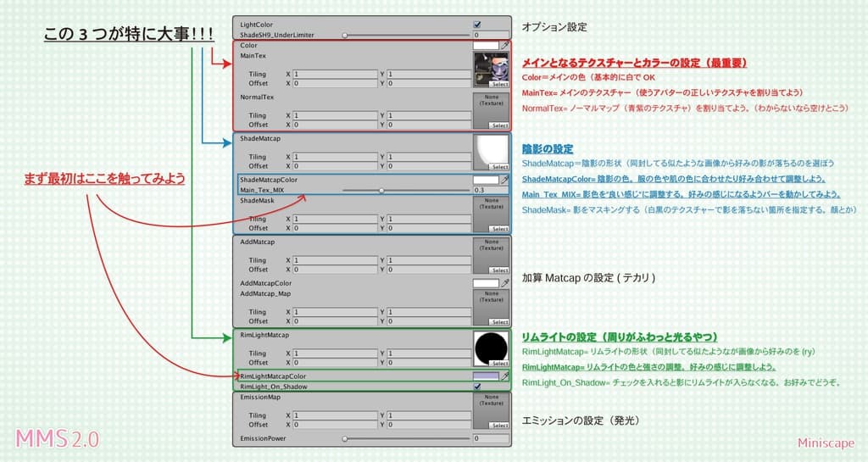Click Select on the NormalTex slot
The width and height of the screenshot is (868, 462).
[499, 125]
